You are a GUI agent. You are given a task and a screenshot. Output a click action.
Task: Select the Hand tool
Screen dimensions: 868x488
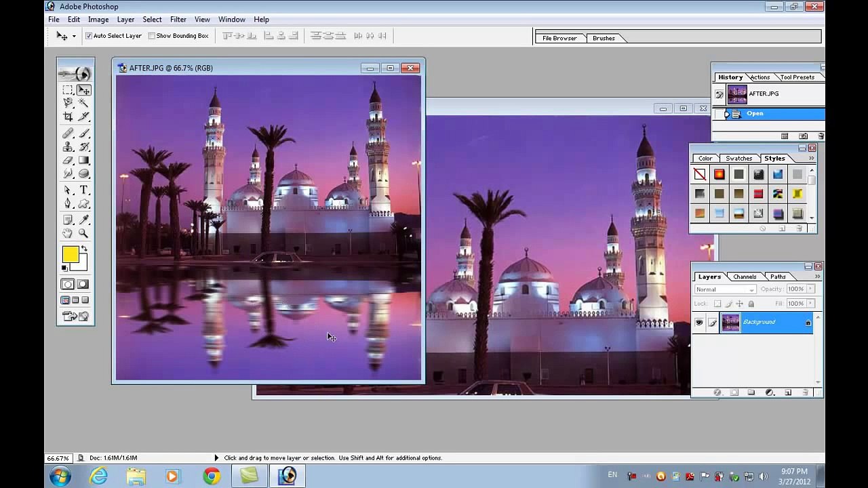coord(68,232)
